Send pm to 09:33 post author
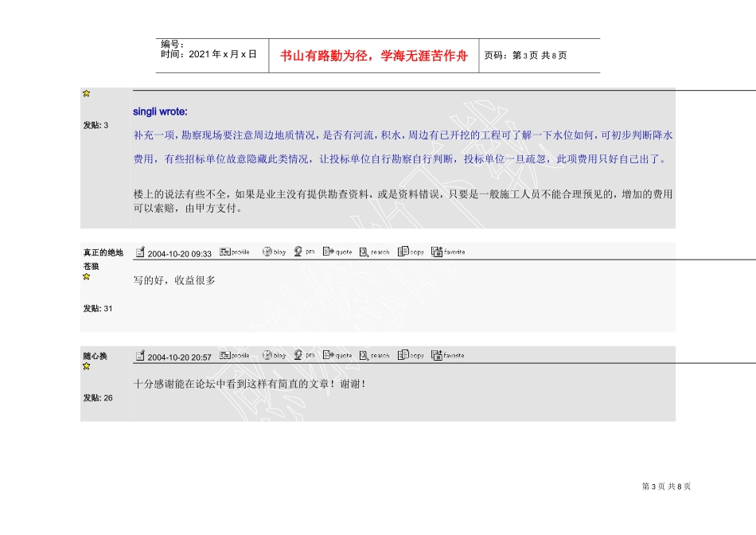 pyautogui.click(x=304, y=252)
